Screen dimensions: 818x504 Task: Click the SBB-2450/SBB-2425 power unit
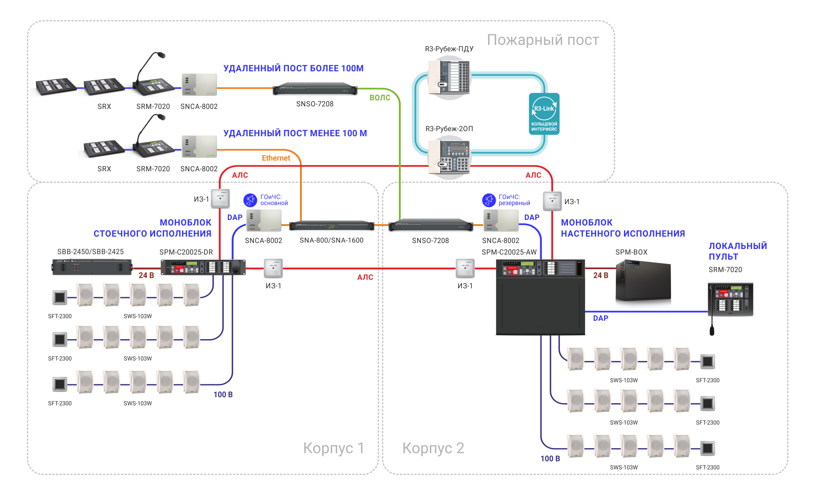[x=92, y=267]
